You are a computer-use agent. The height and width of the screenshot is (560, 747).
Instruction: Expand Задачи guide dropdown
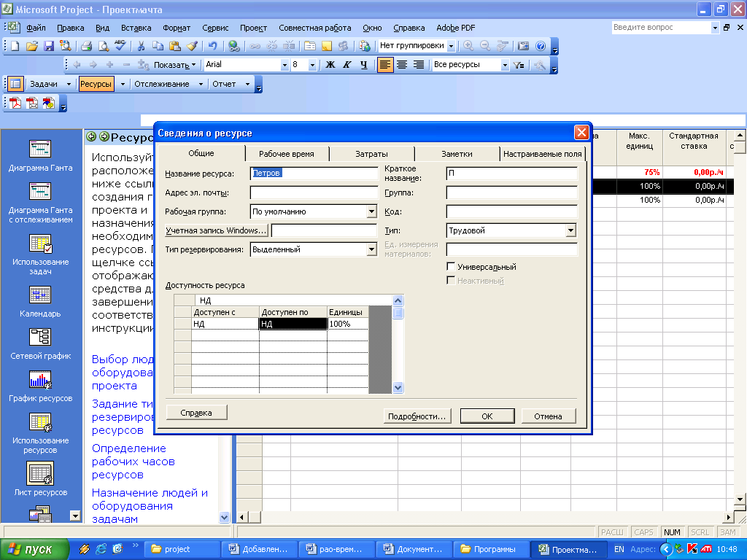[x=69, y=85]
